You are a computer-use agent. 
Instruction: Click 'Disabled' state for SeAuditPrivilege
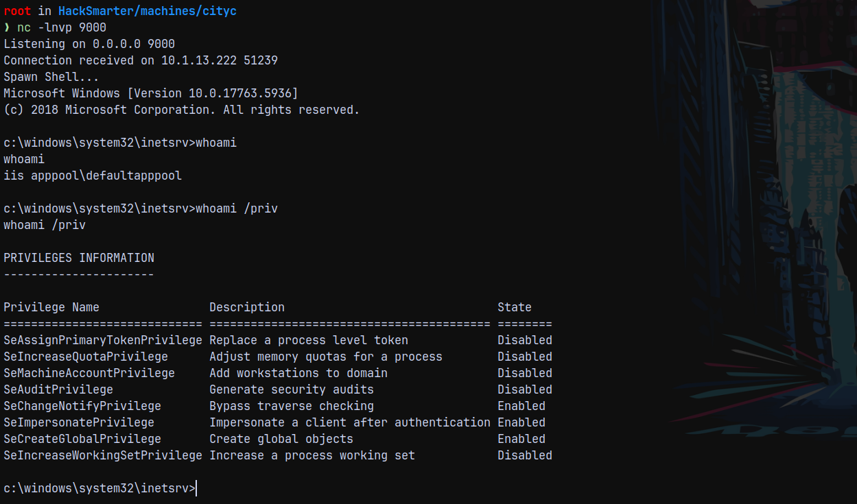(525, 389)
